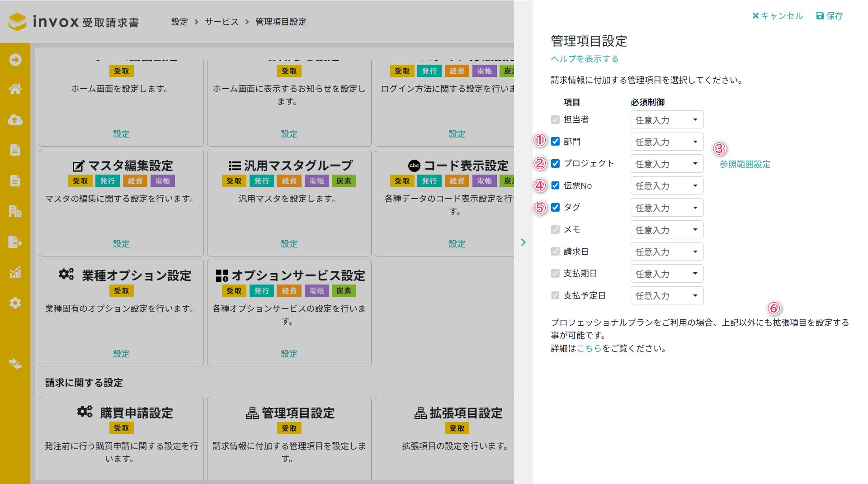Click the 業種オプション設定 gears icon
This screenshot has width=868, height=484.
click(x=66, y=274)
